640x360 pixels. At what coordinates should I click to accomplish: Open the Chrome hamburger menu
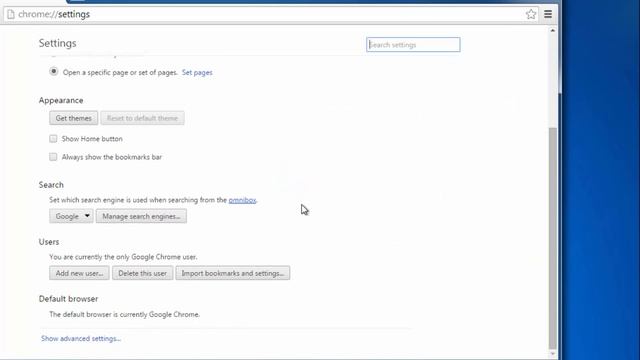pos(548,14)
